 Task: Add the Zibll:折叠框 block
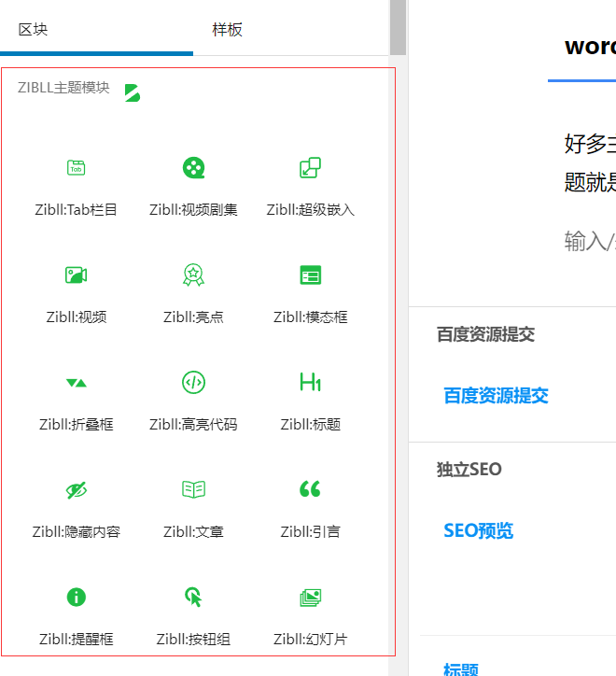click(x=77, y=400)
